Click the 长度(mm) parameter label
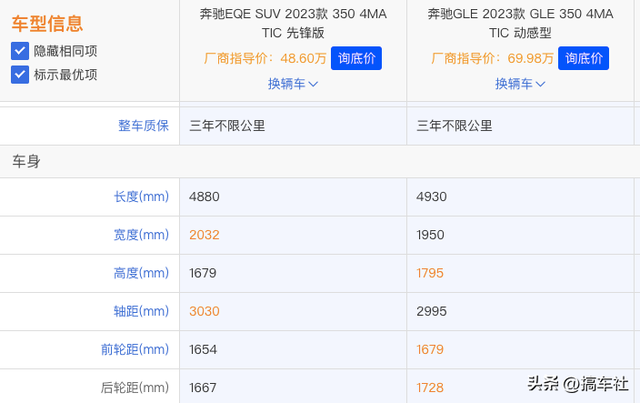This screenshot has height=403, width=640. (x=141, y=196)
